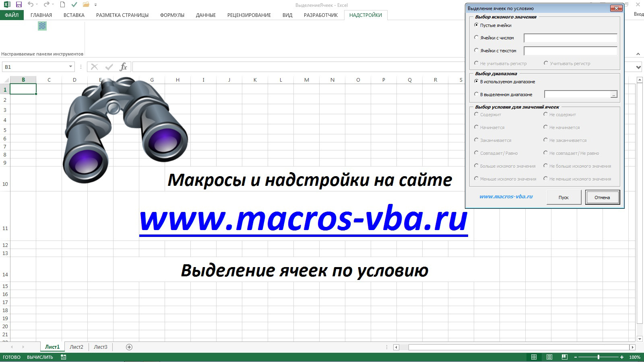The image size is (644, 362).
Task: Open the Quick Access Toolbar customize dropdown
Action: coord(95,5)
